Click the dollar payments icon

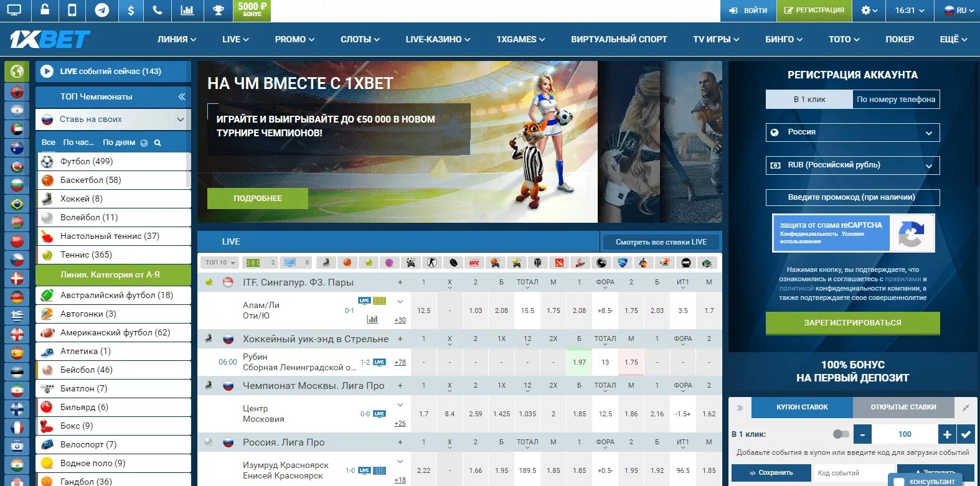(x=130, y=11)
